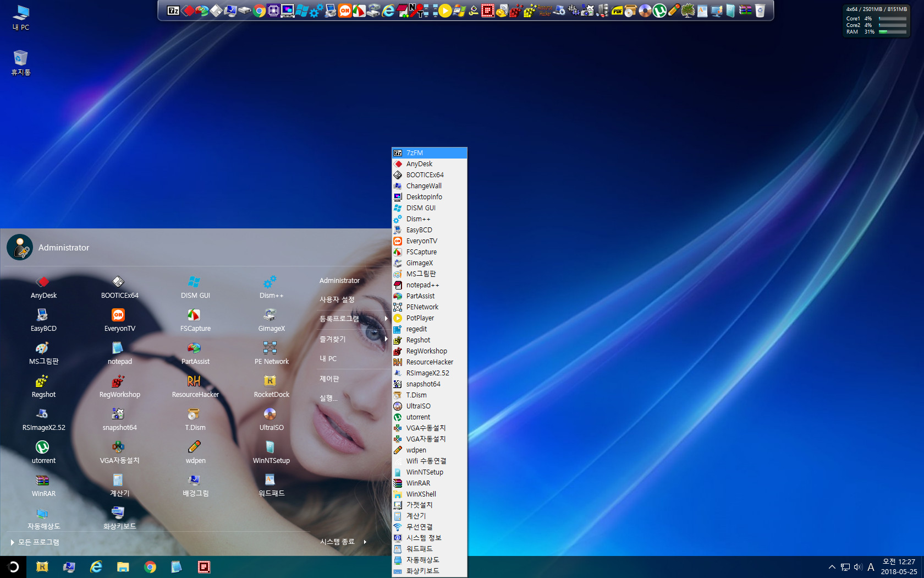Click Administrator user avatar picture
This screenshot has height=578, width=924.
click(x=20, y=248)
